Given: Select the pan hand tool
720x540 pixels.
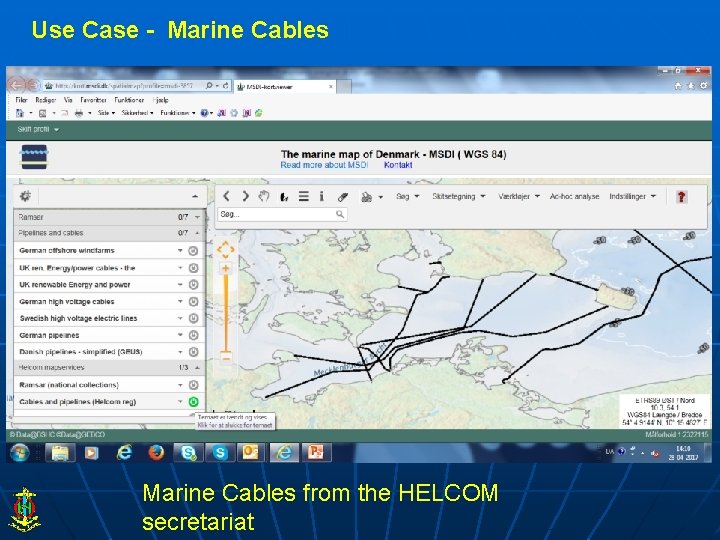Looking at the screenshot, I should point(264,197).
